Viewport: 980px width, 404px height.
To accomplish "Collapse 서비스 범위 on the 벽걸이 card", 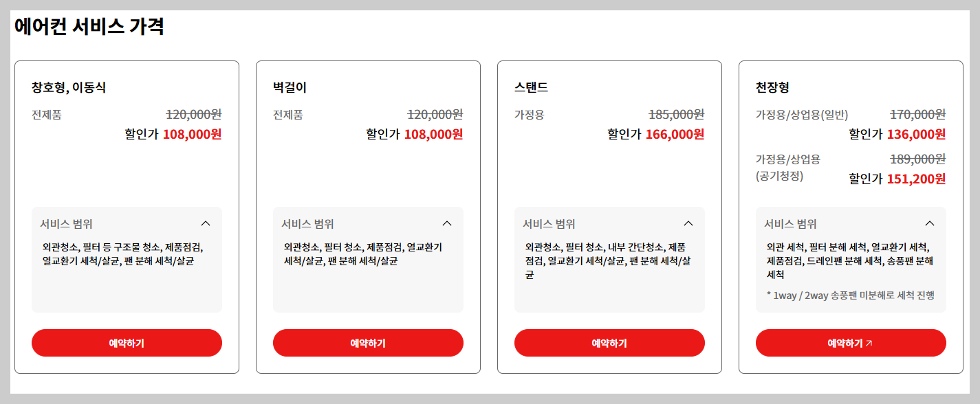I will pos(447,223).
